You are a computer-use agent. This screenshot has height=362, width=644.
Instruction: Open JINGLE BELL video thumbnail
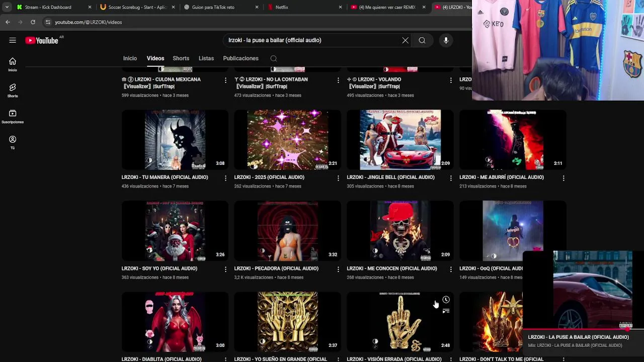point(400,140)
